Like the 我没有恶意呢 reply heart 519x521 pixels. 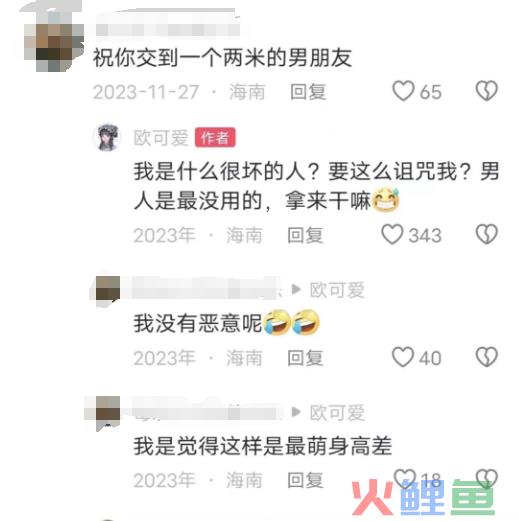[403, 357]
